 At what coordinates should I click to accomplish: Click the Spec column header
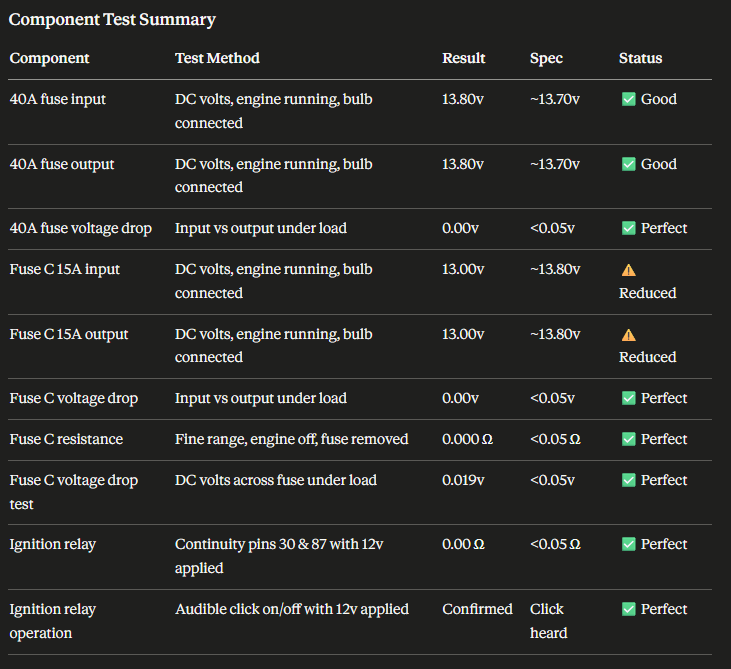pos(546,58)
